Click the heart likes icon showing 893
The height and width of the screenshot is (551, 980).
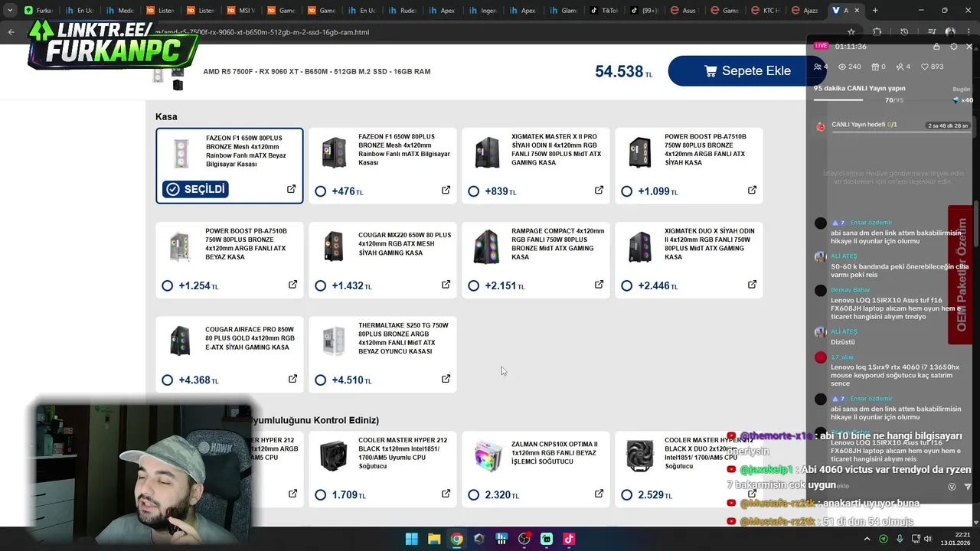[x=924, y=67]
